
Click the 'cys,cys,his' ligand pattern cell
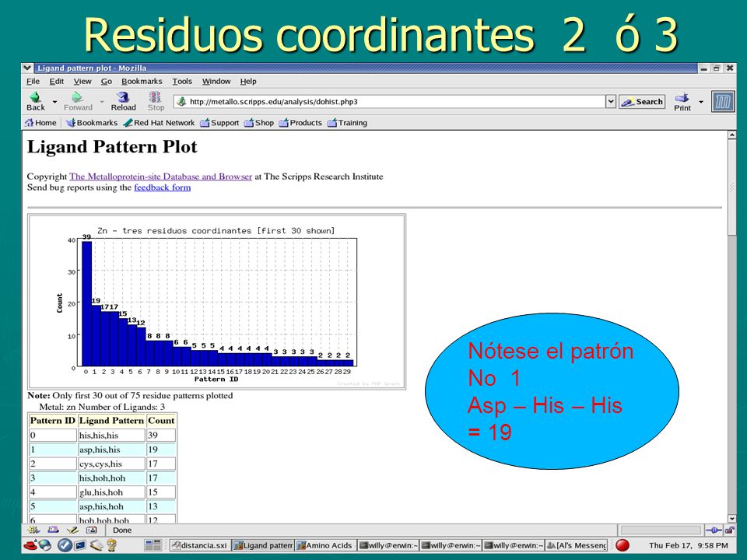111,464
